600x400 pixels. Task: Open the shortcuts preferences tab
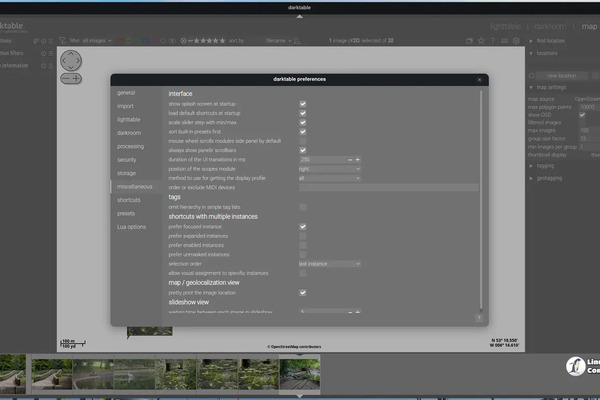click(x=129, y=200)
